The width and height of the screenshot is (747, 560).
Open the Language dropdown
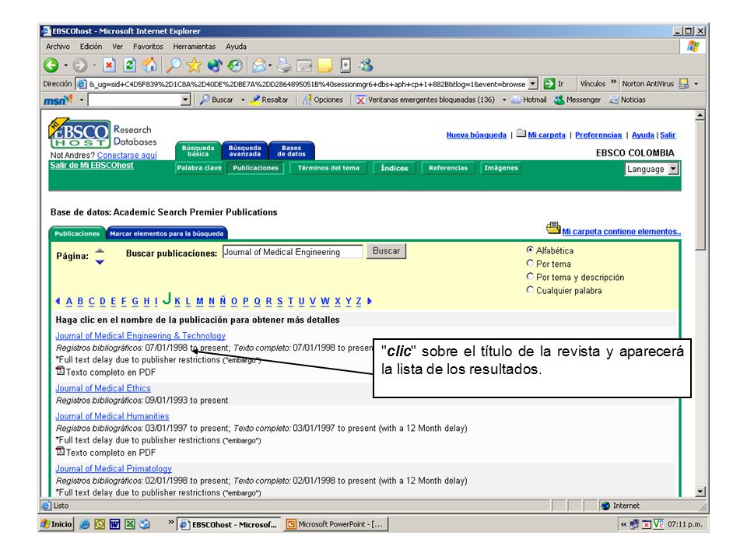(651, 169)
